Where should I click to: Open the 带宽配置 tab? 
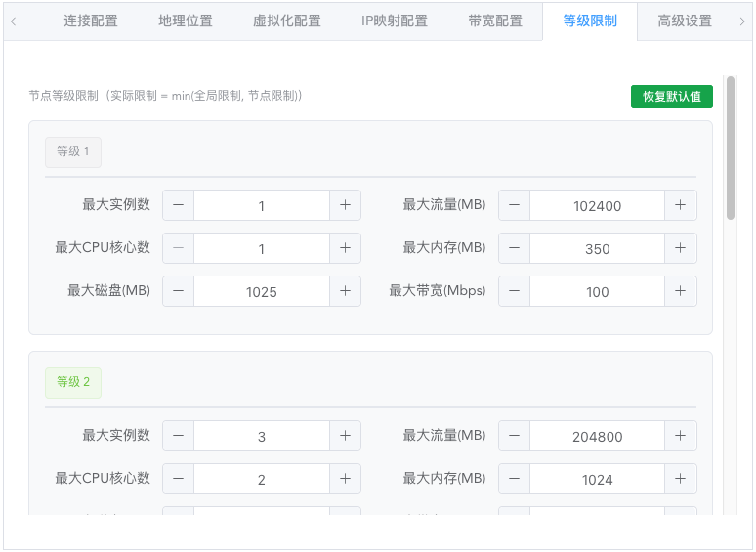point(495,21)
